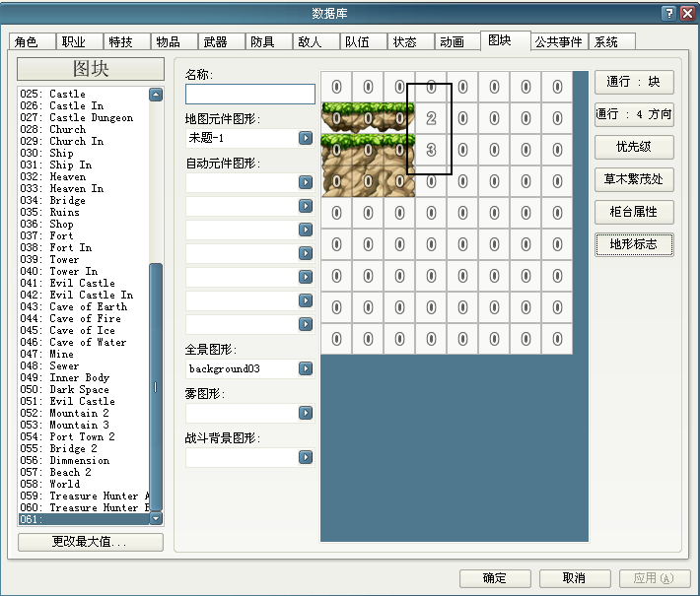Select list row 053: Mountain 3

(x=84, y=425)
